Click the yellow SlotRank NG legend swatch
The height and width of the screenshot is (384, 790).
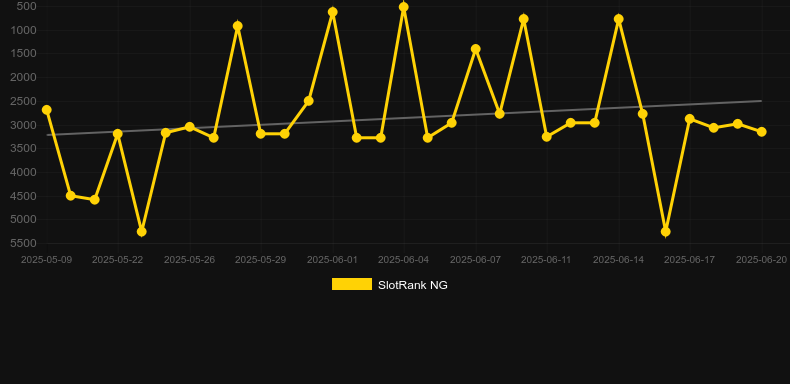tap(352, 284)
